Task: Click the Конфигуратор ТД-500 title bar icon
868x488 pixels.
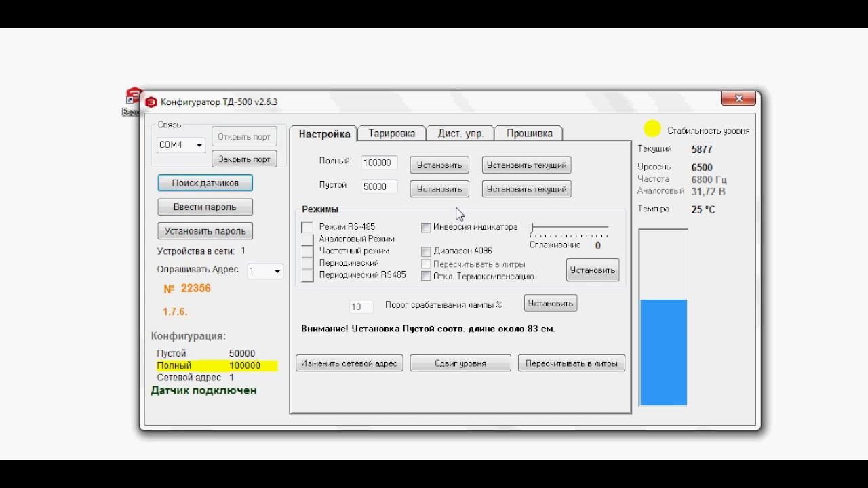Action: (x=151, y=102)
